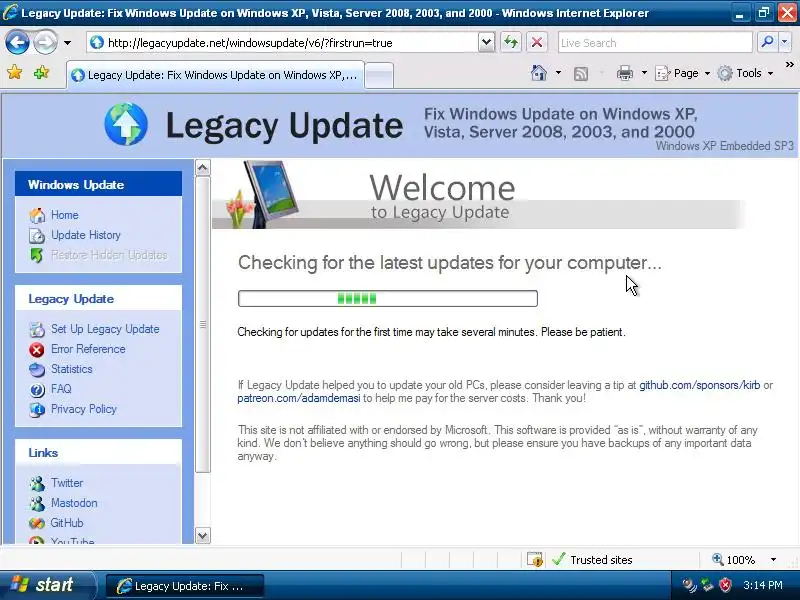
Task: Click the 3:14 PM taskbar clock
Action: [x=762, y=585]
